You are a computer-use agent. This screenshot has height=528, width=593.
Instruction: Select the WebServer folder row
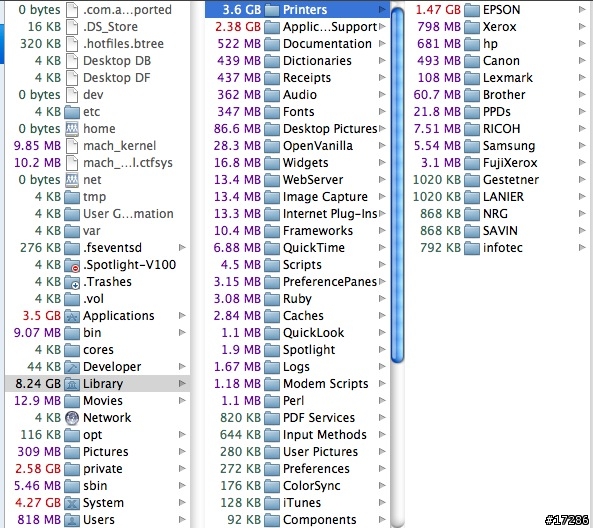(x=298, y=180)
